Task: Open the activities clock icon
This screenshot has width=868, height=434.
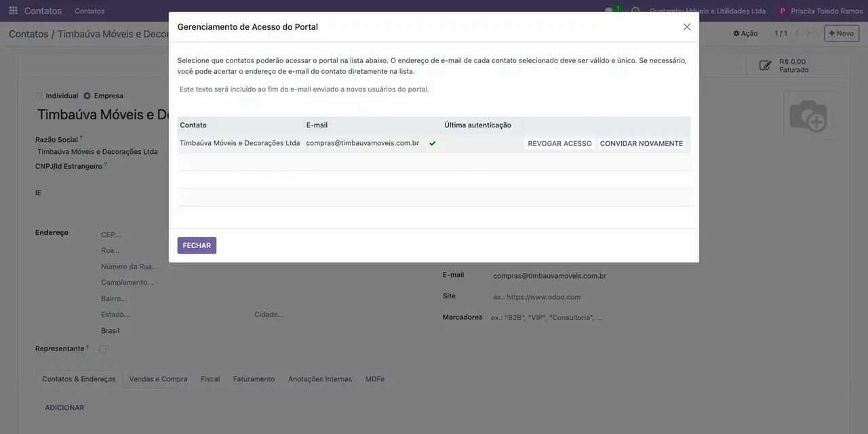Action: [x=635, y=11]
